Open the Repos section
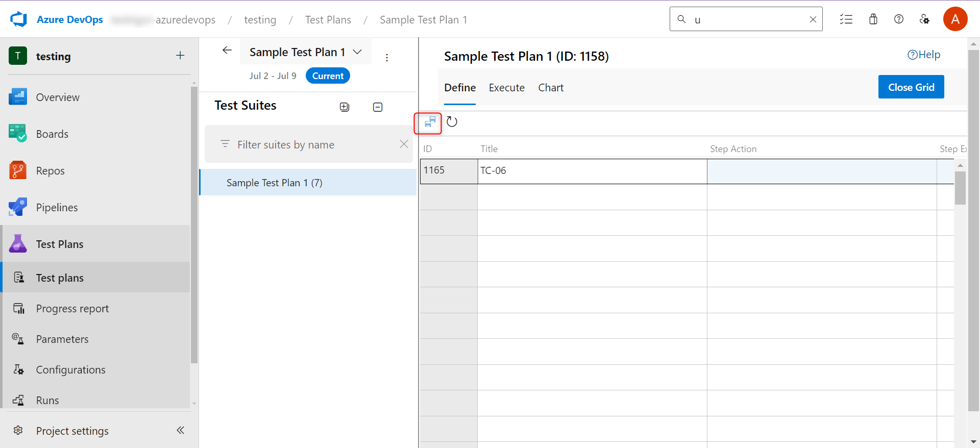This screenshot has height=448, width=980. 50,171
